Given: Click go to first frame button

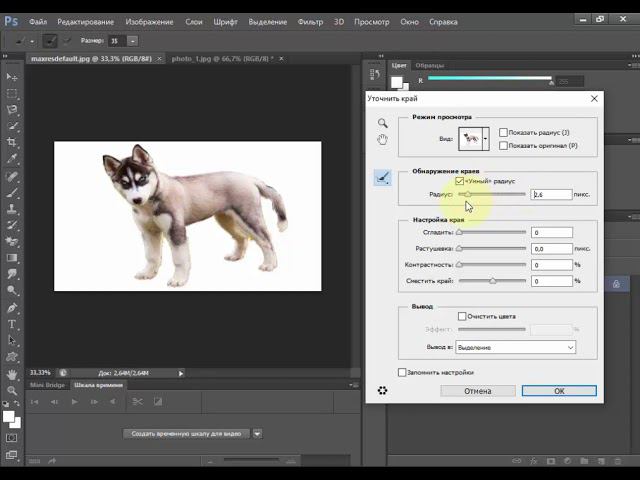Looking at the screenshot, I should point(35,402).
